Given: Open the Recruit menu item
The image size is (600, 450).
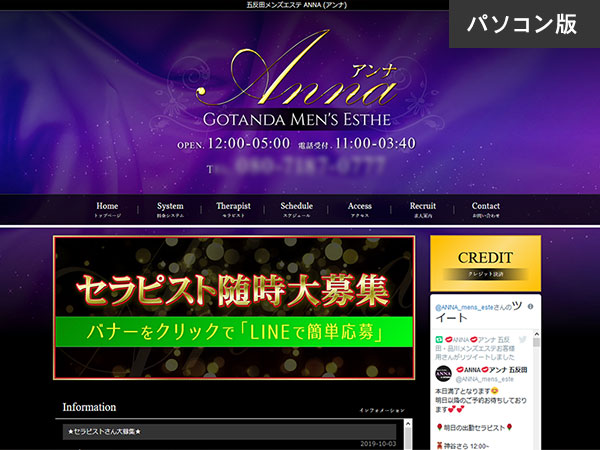Looking at the screenshot, I should click(422, 210).
